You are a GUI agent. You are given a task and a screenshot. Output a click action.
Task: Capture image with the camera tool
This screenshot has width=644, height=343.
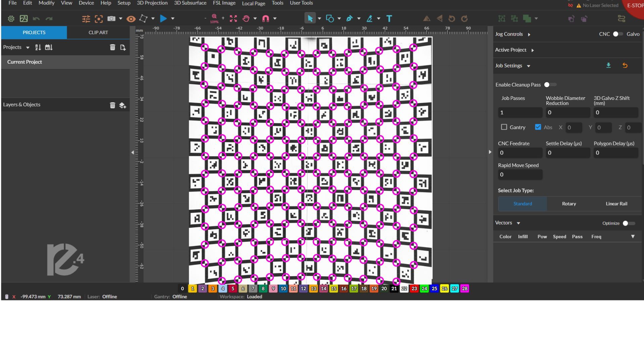tap(111, 18)
